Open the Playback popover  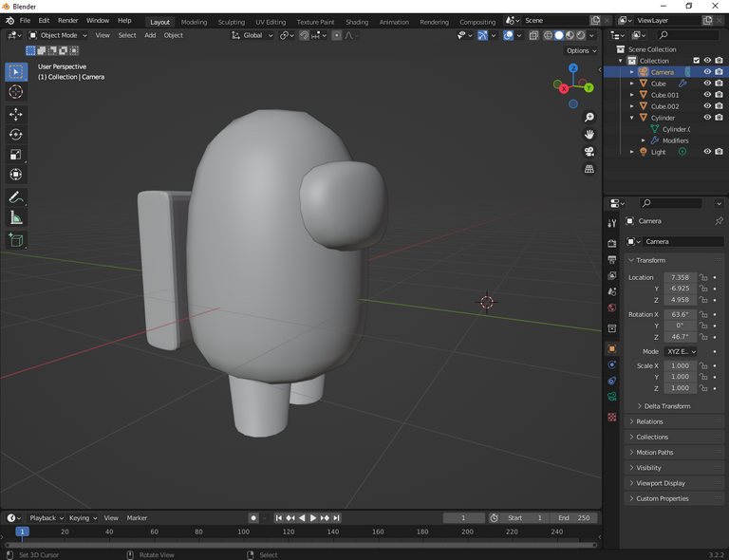point(47,517)
